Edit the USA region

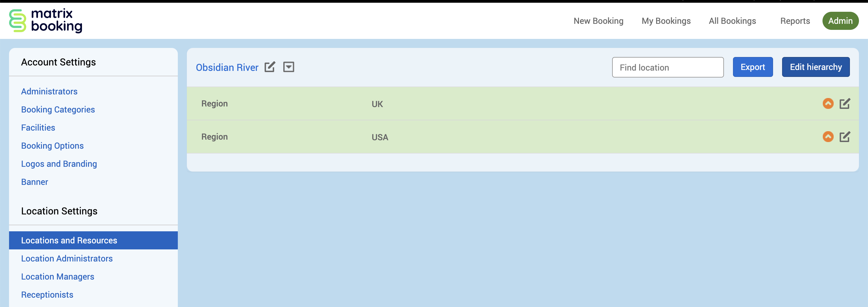point(844,137)
